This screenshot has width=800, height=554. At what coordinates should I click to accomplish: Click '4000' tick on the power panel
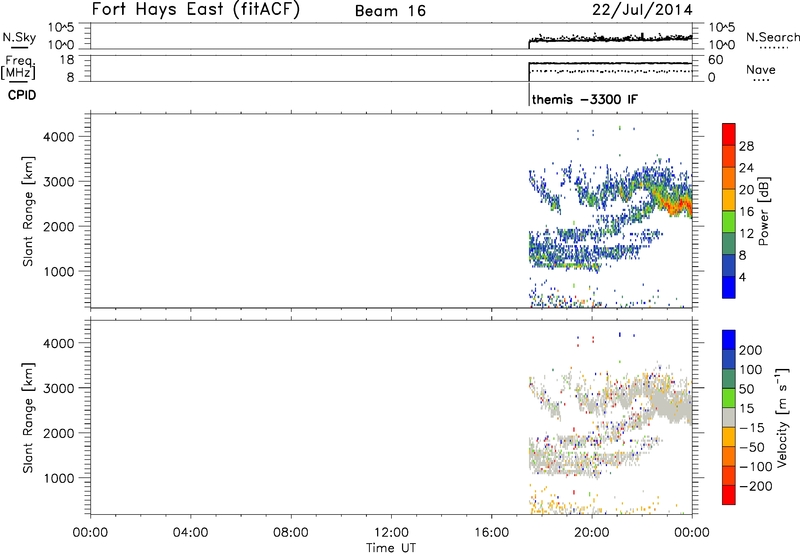59,137
